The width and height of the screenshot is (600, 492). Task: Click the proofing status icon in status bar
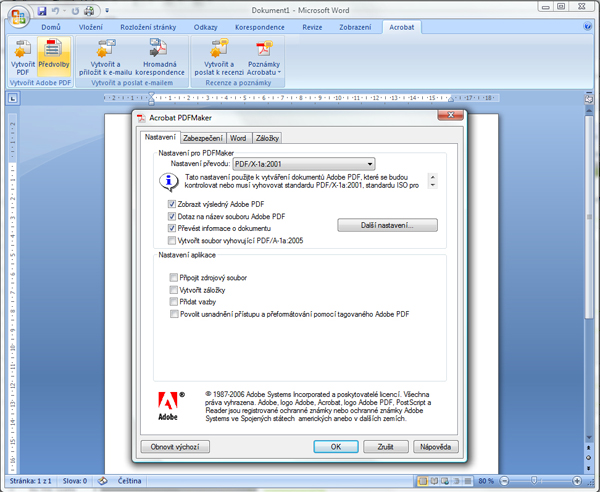click(102, 481)
